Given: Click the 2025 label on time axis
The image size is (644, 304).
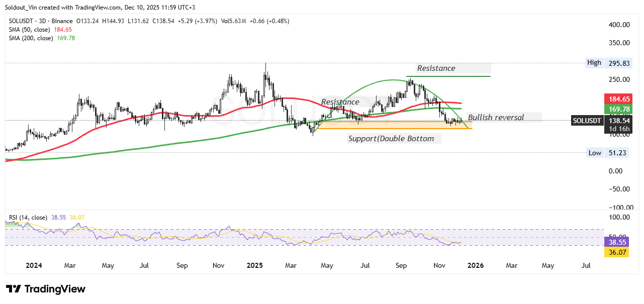Looking at the screenshot, I should point(254,265).
